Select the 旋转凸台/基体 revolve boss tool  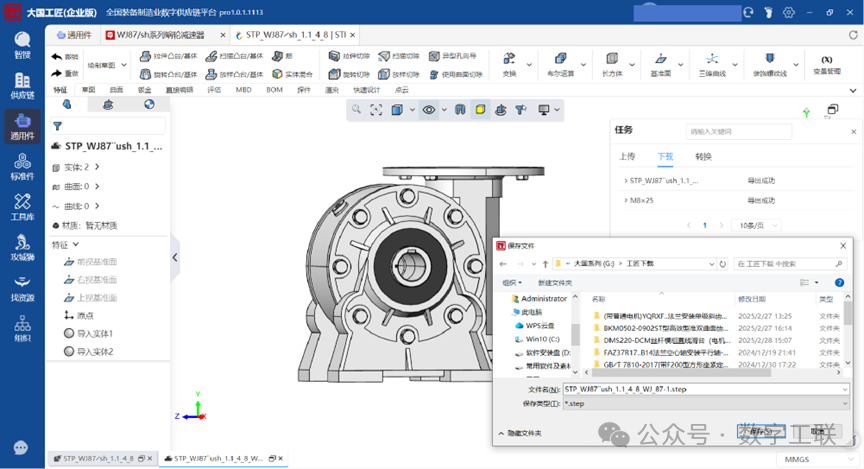(x=168, y=74)
